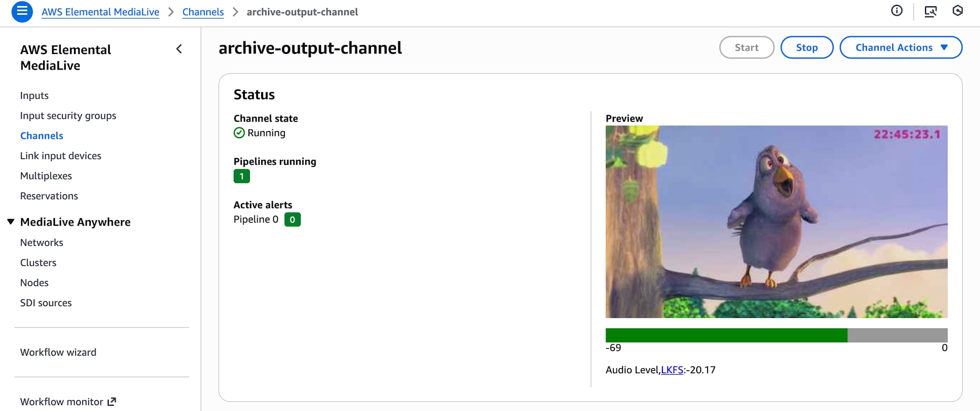Go to Channels breadcrumb link
The width and height of the screenshot is (980, 411).
(x=203, y=12)
